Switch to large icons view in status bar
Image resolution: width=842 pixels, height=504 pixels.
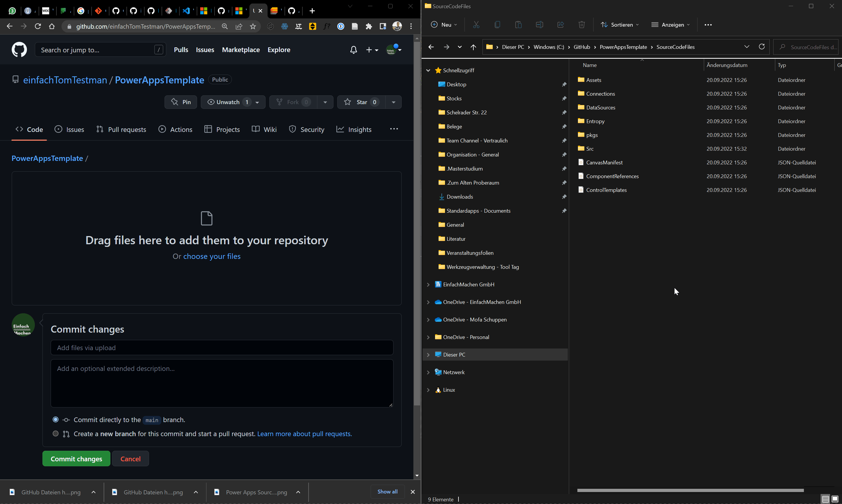point(835,499)
